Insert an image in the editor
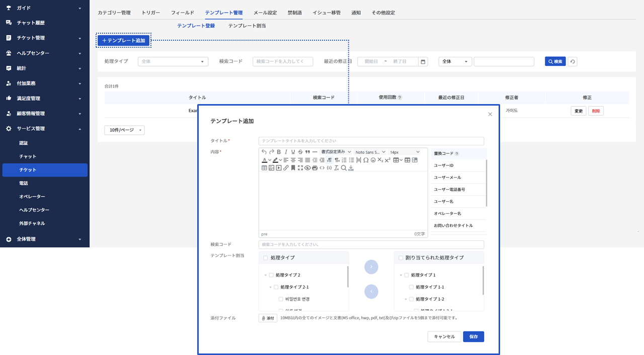644x355 pixels. (x=272, y=168)
